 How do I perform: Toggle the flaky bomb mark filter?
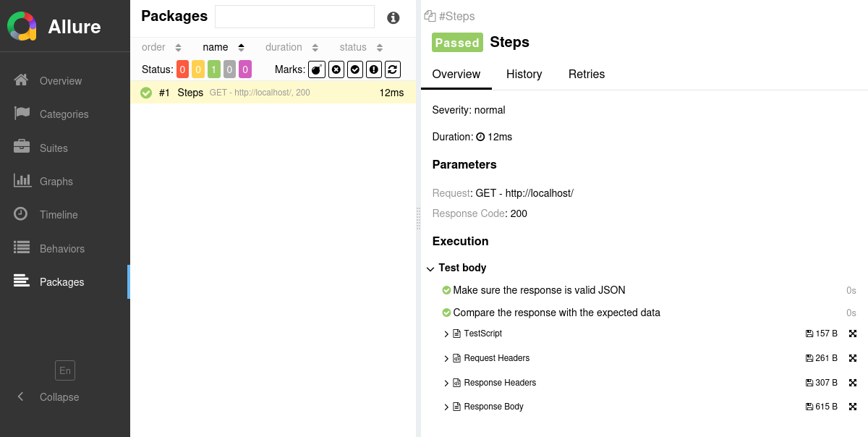317,69
